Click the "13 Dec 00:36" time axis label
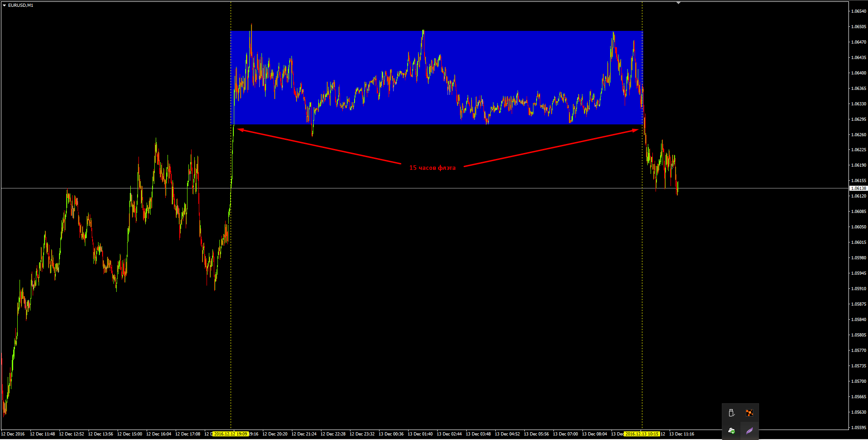868x440 pixels. click(391, 434)
